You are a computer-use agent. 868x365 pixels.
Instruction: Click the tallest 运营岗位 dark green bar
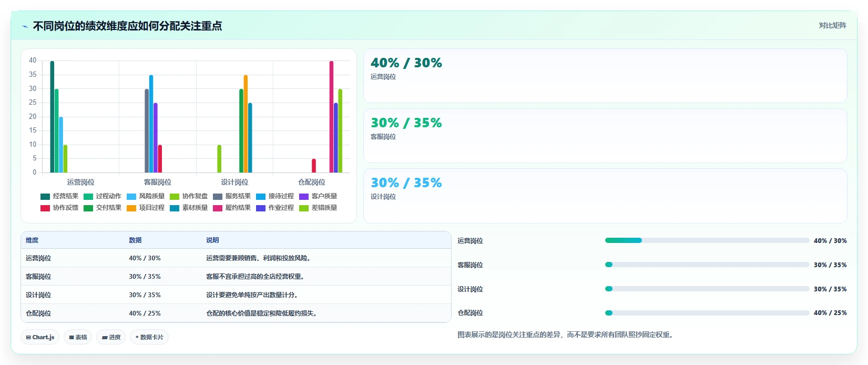(52, 117)
